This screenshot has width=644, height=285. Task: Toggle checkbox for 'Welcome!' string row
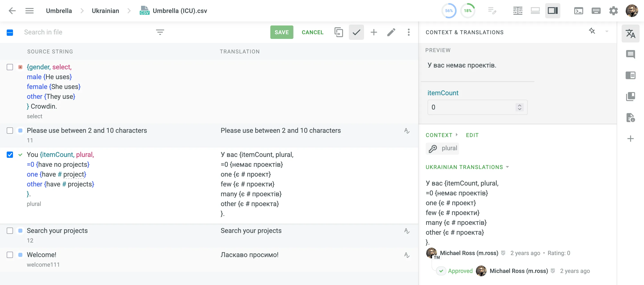coord(10,255)
